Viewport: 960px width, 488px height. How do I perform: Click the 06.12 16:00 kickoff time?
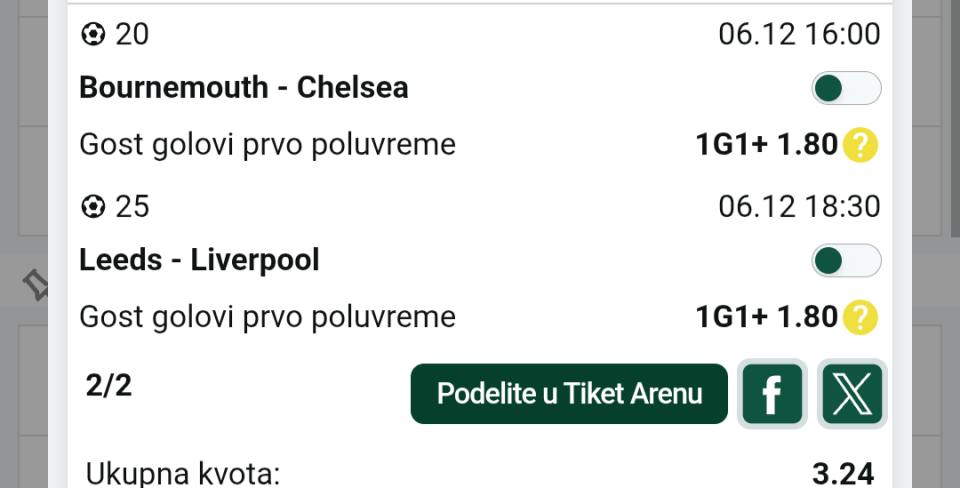click(799, 35)
